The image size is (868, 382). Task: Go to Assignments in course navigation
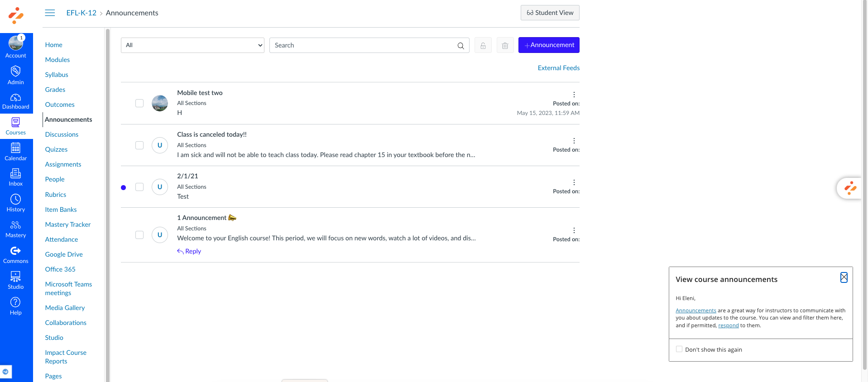click(x=63, y=164)
